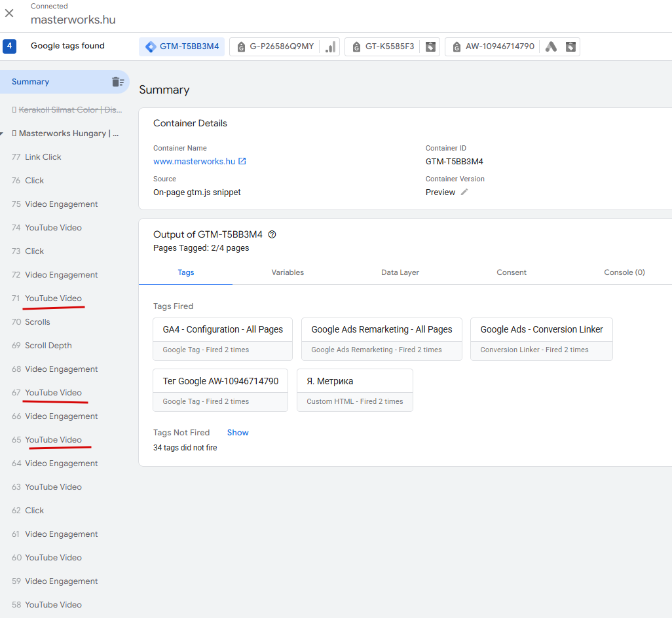Switch to the Console (0) tab
The image size is (672, 618).
point(624,272)
